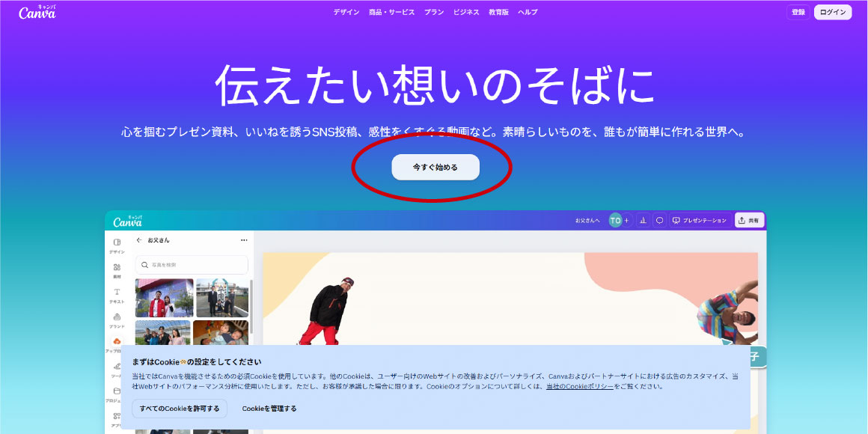Click the Canva logo in the editor preview
Viewport: 868px width, 434px height.
coord(127,220)
